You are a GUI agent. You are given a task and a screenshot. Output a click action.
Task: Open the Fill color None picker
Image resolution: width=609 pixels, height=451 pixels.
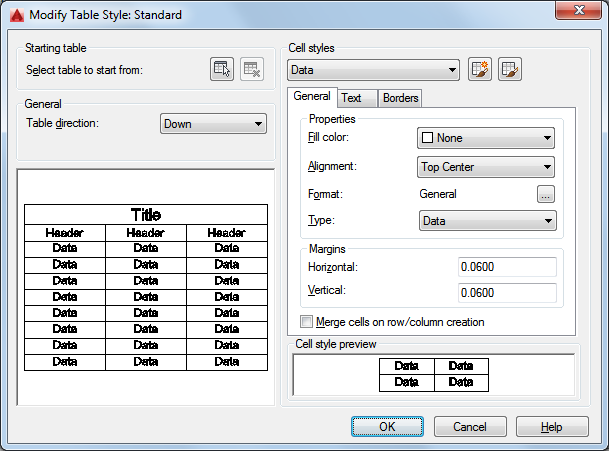click(486, 138)
